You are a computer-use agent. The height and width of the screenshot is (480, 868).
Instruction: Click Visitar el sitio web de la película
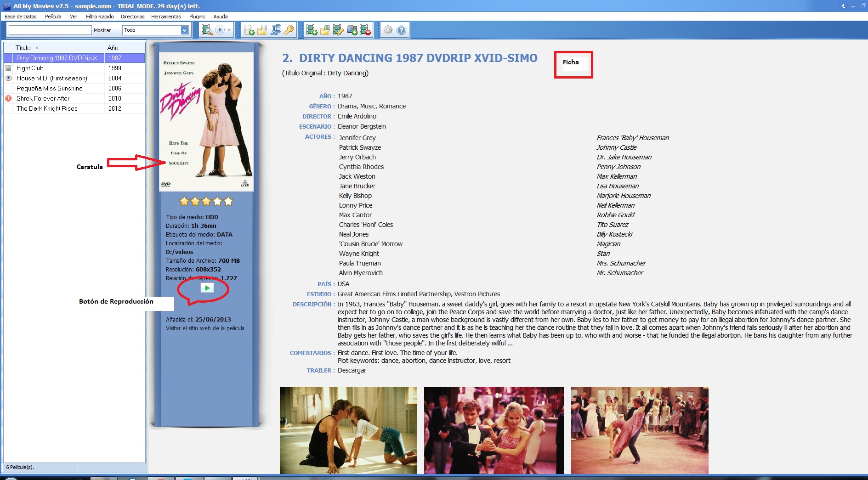205,328
